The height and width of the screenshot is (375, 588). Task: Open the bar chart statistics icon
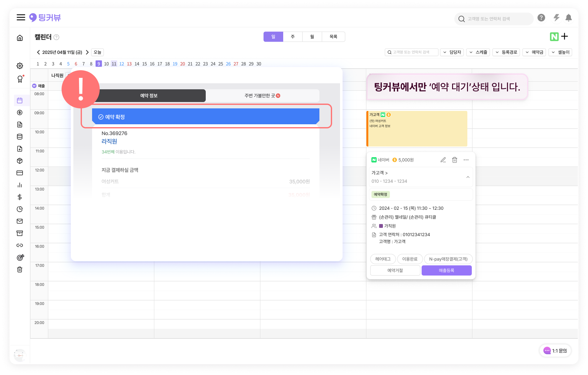[x=20, y=185]
